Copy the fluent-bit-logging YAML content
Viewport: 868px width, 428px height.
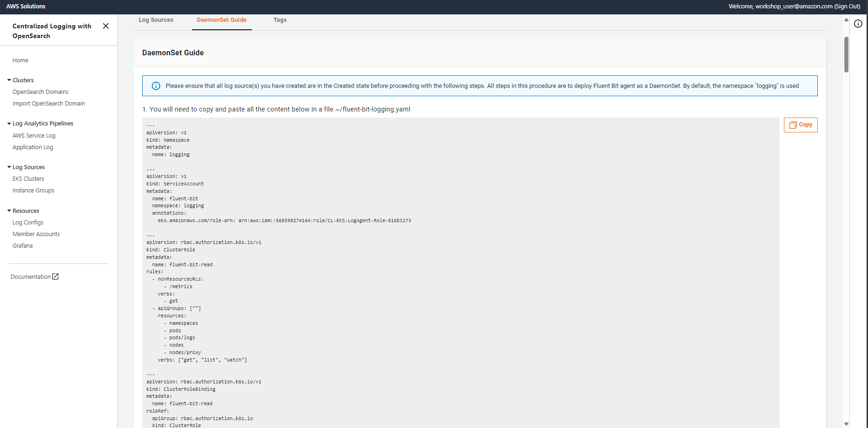[801, 125]
